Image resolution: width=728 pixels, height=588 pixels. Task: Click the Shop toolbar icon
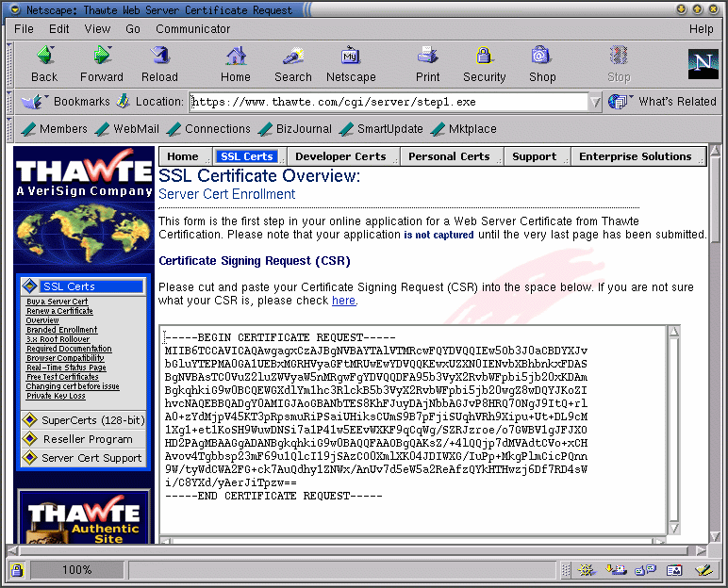541,57
